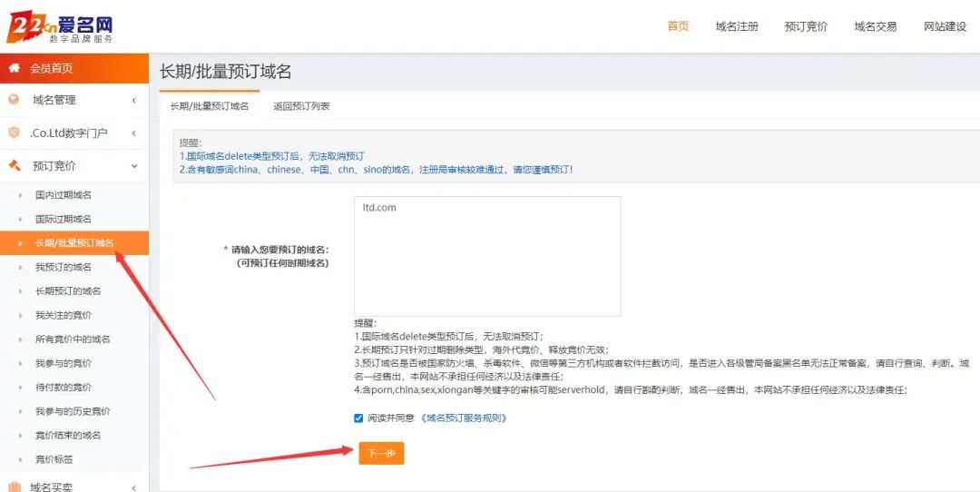
Task: Click the orange 下一步 button
Action: [381, 453]
